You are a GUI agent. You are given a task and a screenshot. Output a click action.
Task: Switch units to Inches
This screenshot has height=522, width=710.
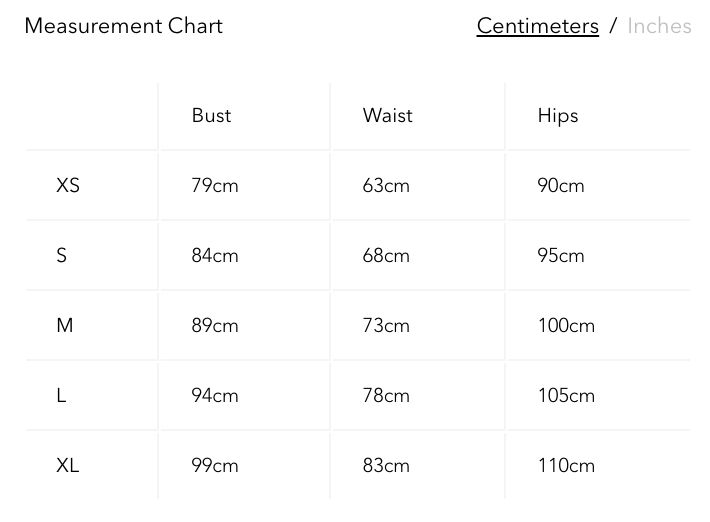click(x=659, y=26)
